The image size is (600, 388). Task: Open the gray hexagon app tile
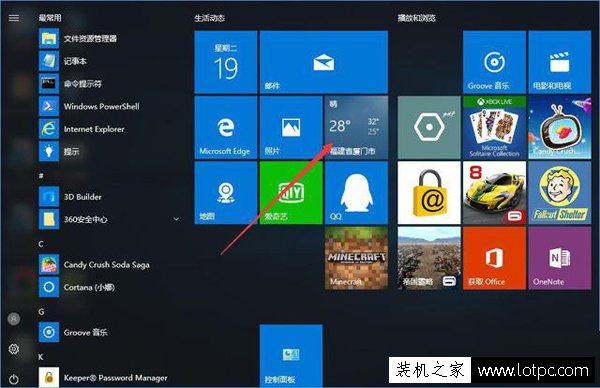pos(429,127)
